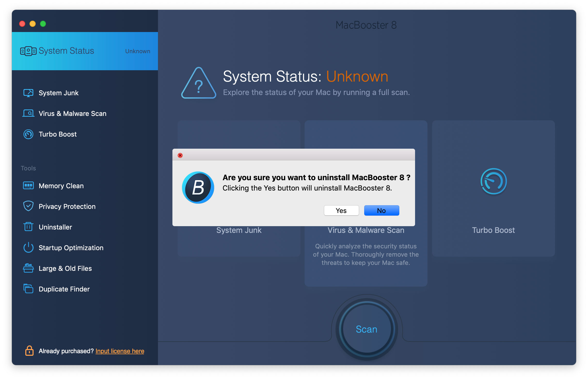Click the Uninstaller trash icon
Screen dimensions: 588x379
click(28, 227)
